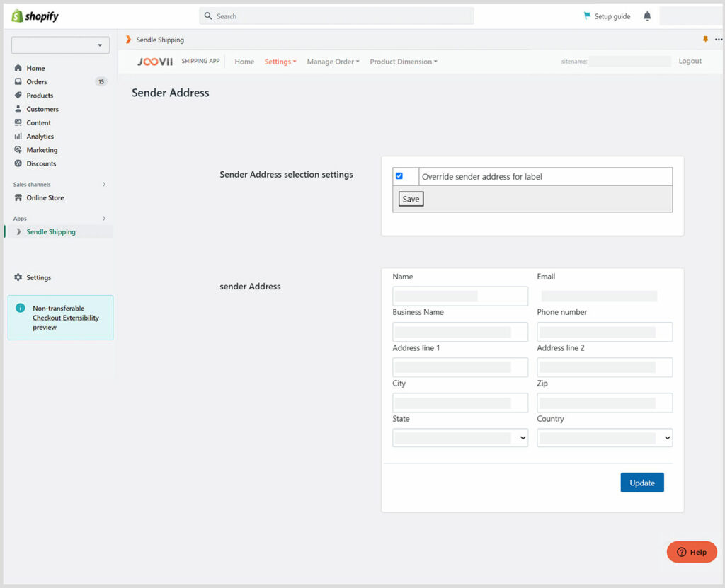Click the pin app icon
This screenshot has height=588, width=725.
pos(705,40)
